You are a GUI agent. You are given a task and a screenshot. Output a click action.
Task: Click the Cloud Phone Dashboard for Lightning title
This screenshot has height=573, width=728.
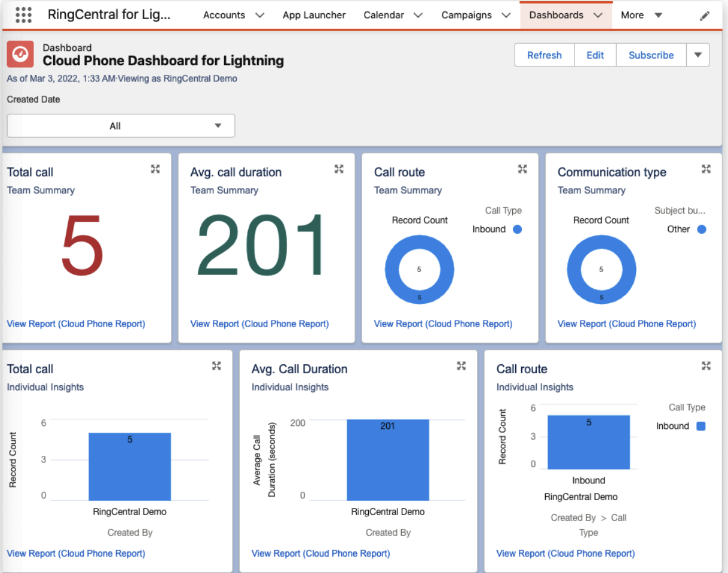(163, 60)
